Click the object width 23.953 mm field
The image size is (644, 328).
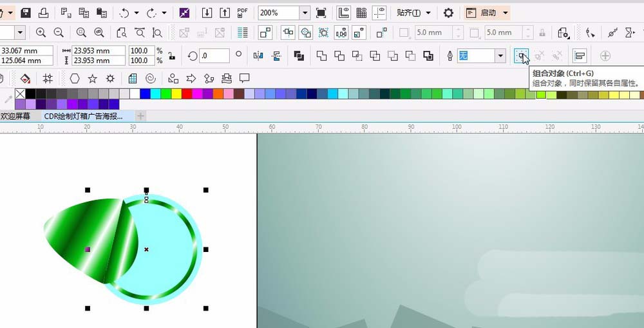click(x=99, y=50)
